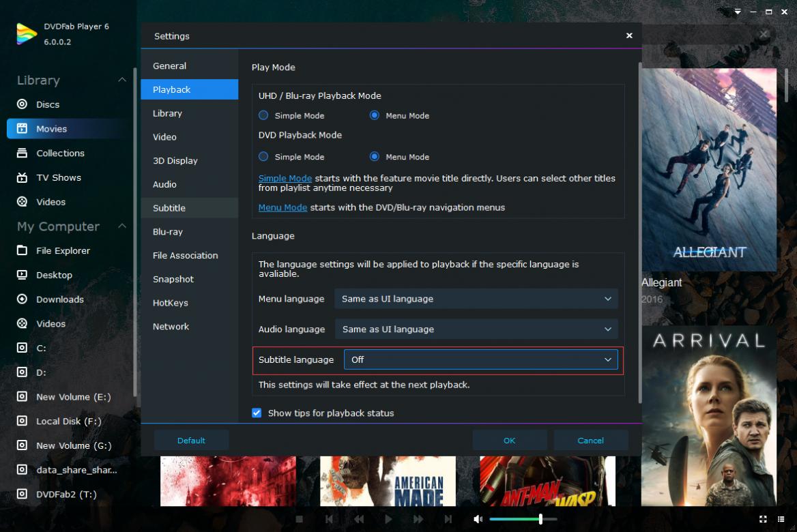Image resolution: width=797 pixels, height=532 pixels.
Task: Open My Computer Videos icon
Action: (22, 323)
